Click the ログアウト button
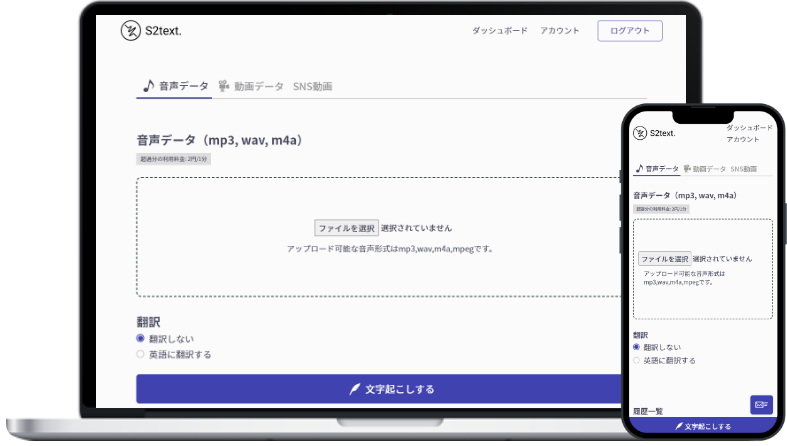Image resolution: width=787 pixels, height=446 pixels. tap(629, 31)
